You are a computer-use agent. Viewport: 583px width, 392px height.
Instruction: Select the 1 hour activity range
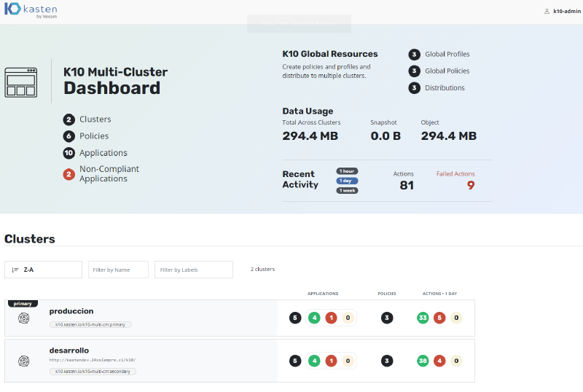tap(347, 171)
